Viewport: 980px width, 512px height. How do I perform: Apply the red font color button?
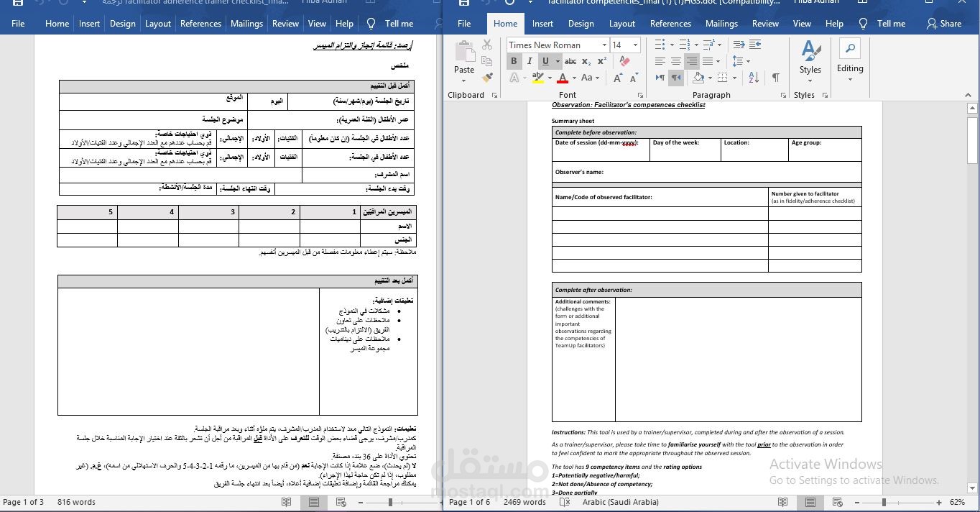(563, 78)
